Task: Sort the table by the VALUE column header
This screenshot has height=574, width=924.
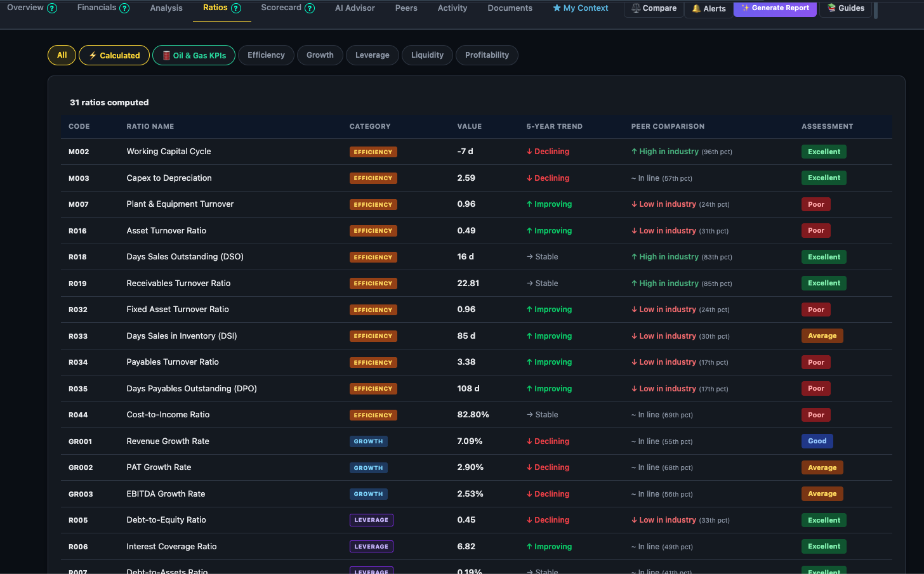Action: coord(470,126)
